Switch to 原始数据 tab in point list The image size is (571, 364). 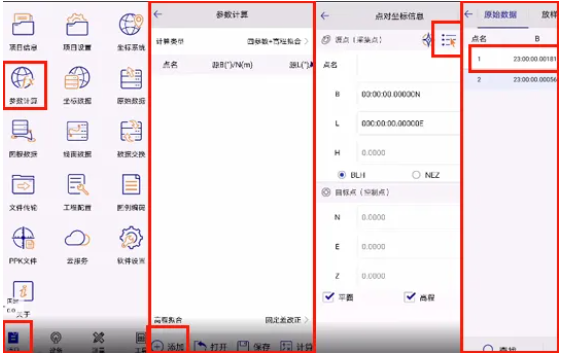pyautogui.click(x=500, y=15)
